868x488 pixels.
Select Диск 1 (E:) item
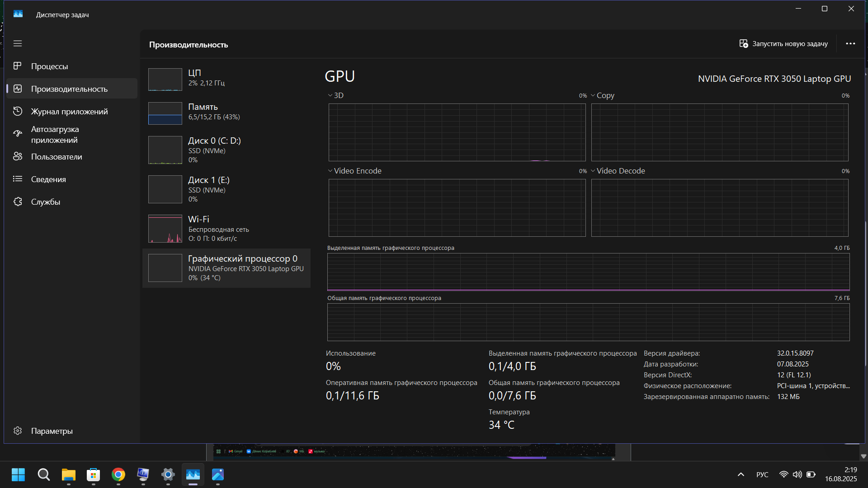pos(226,189)
